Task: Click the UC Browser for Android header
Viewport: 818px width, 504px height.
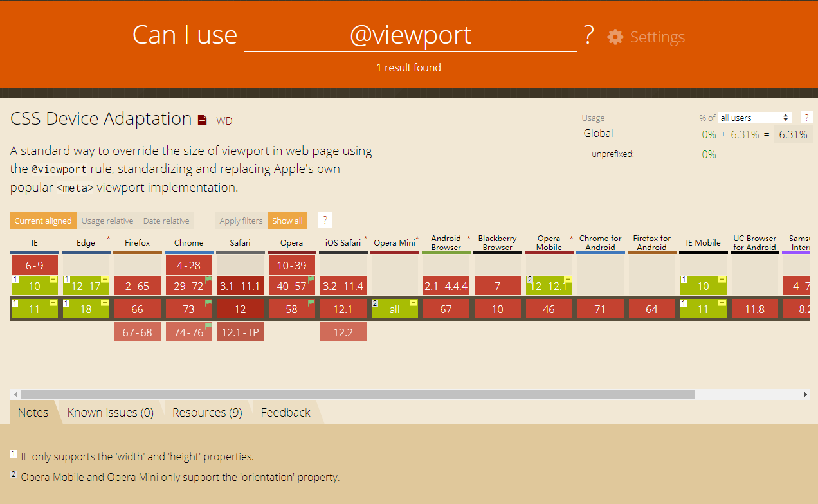Action: click(x=755, y=243)
